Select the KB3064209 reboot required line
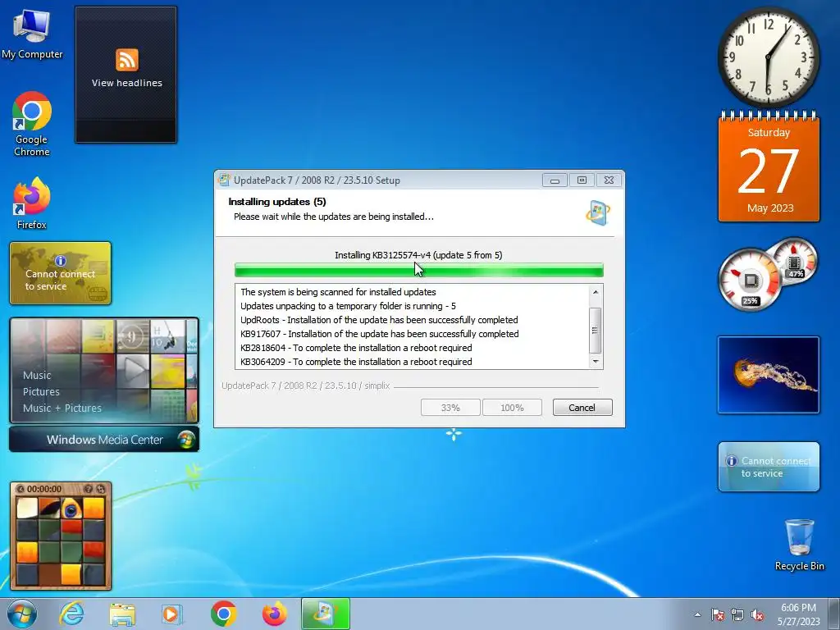The image size is (840, 630). coord(356,362)
